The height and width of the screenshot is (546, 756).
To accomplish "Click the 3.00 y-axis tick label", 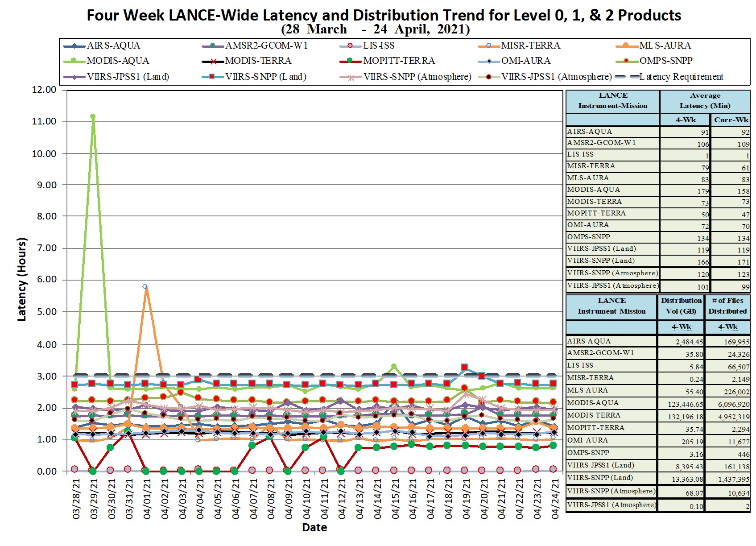I will point(47,376).
